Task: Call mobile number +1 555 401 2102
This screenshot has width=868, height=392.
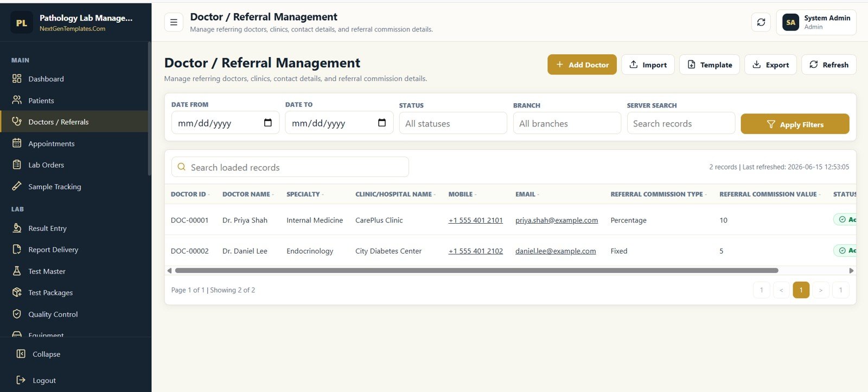Action: 476,251
